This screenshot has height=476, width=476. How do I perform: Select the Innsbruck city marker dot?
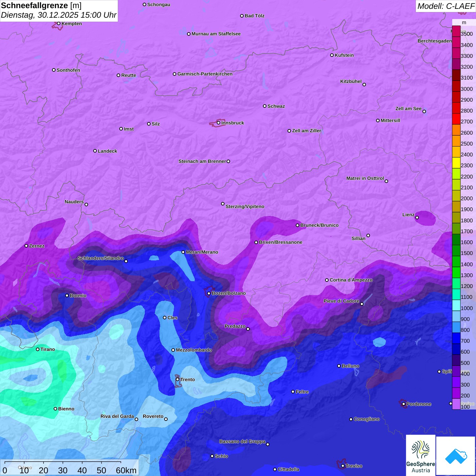219,123
